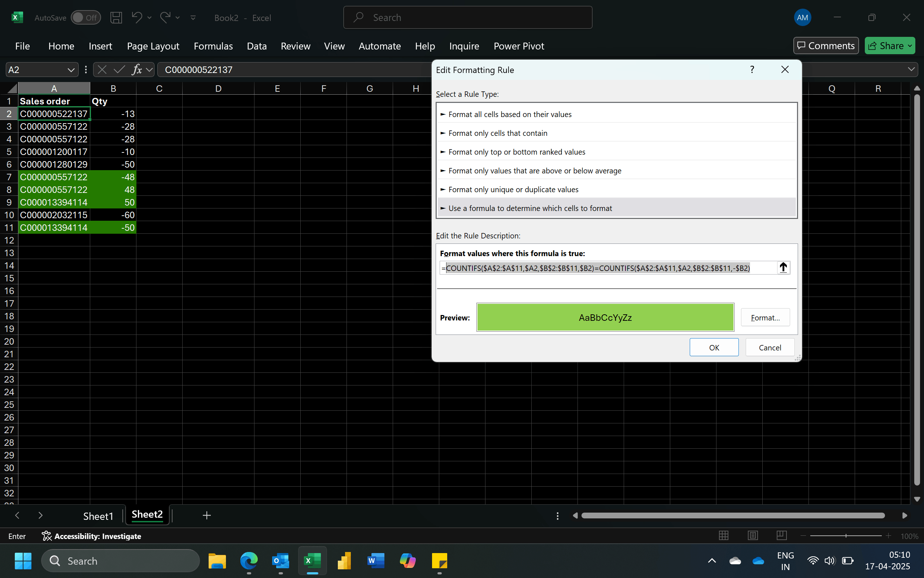Switch to Sheet1 tab
The width and height of the screenshot is (924, 578).
point(98,516)
